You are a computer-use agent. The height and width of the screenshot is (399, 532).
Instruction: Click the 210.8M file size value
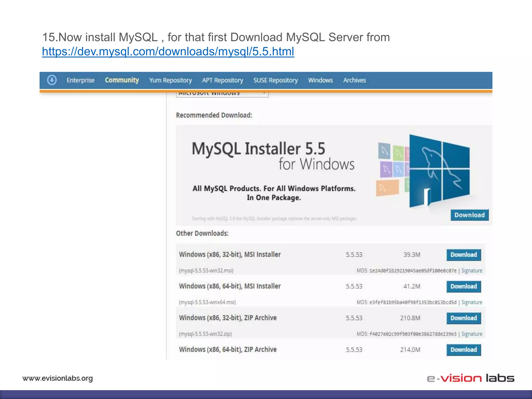[410, 318]
